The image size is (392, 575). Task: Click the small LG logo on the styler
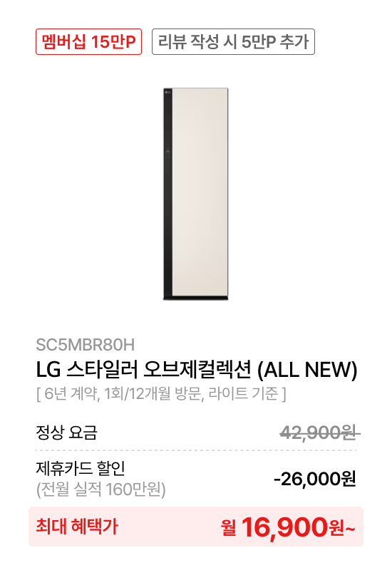(167, 92)
